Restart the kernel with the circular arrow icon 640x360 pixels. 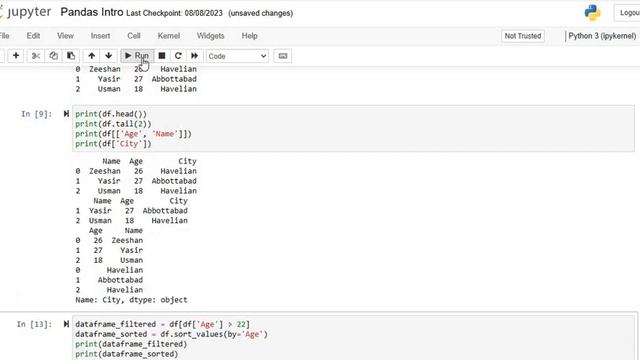(x=178, y=56)
